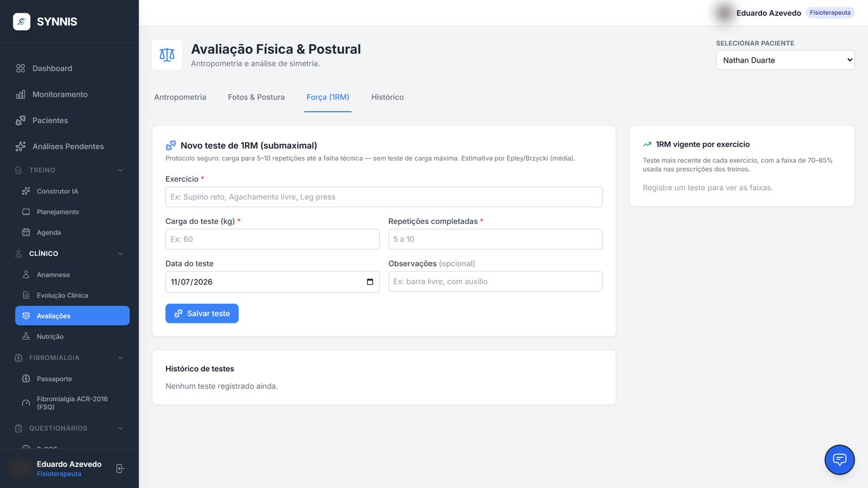Click the FIBROMIALGIA section icon
868x488 pixels.
click(19, 358)
